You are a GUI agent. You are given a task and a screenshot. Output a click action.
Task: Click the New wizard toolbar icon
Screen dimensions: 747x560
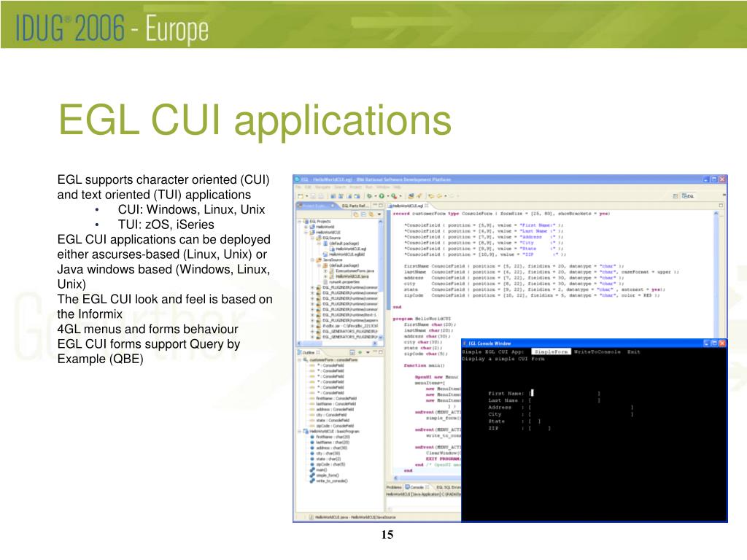click(300, 195)
